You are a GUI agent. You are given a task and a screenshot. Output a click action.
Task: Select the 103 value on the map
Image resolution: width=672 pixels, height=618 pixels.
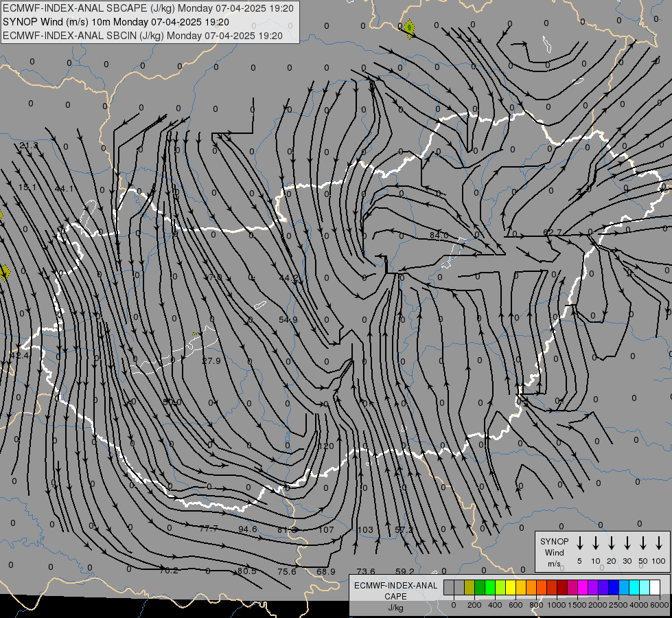pos(365,529)
